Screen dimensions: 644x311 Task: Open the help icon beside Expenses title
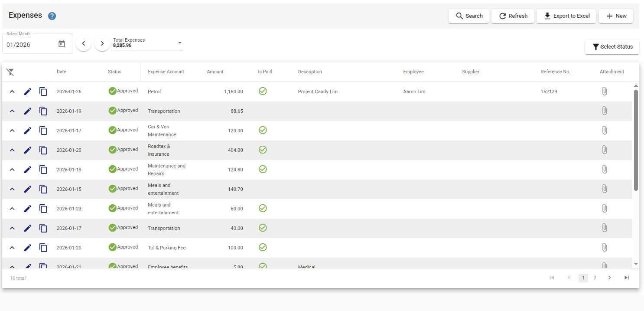pyautogui.click(x=52, y=16)
